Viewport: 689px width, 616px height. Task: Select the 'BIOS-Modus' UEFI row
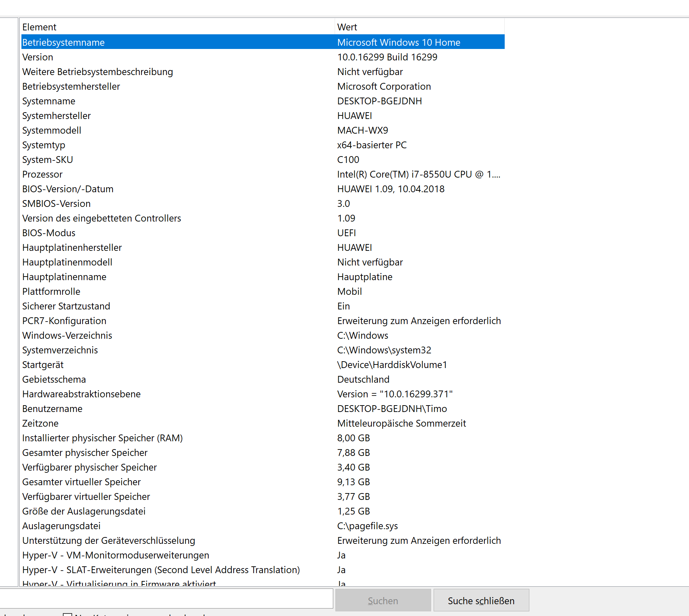[49, 233]
